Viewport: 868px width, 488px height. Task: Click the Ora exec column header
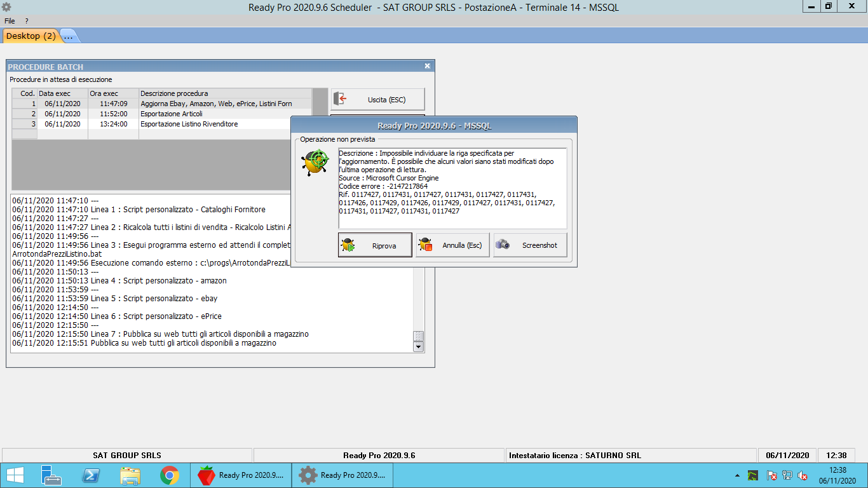[x=114, y=93]
